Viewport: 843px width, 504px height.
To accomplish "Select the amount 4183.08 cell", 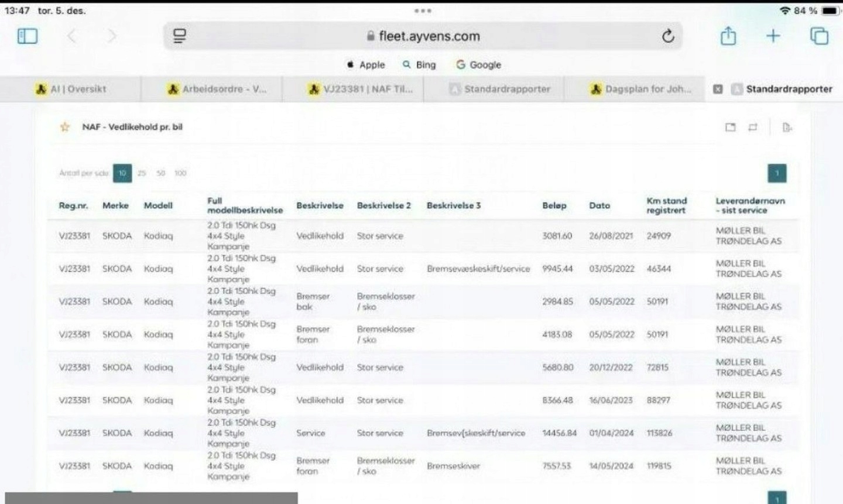I will point(558,334).
